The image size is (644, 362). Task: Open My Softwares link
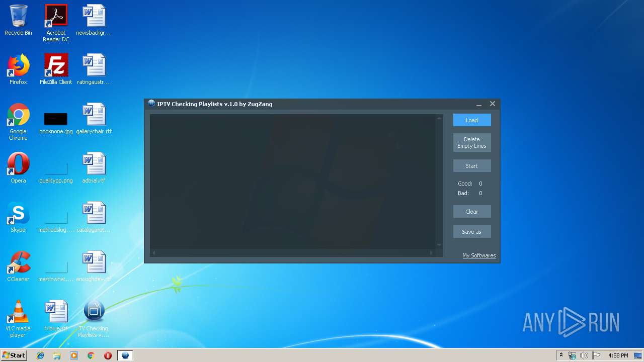tap(479, 255)
